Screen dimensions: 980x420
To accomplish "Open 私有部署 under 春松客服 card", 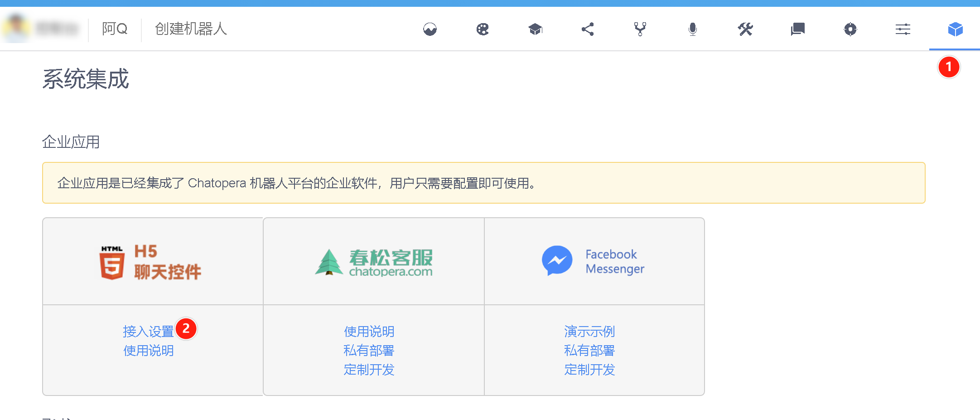I will pos(369,351).
